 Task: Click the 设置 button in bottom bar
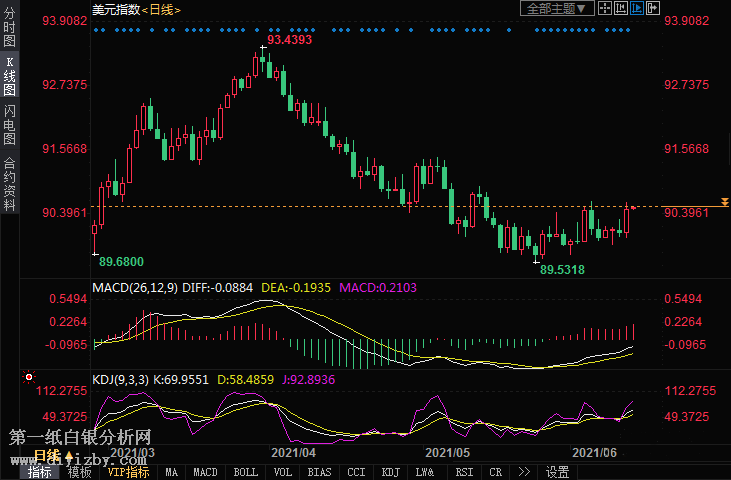tap(558, 472)
